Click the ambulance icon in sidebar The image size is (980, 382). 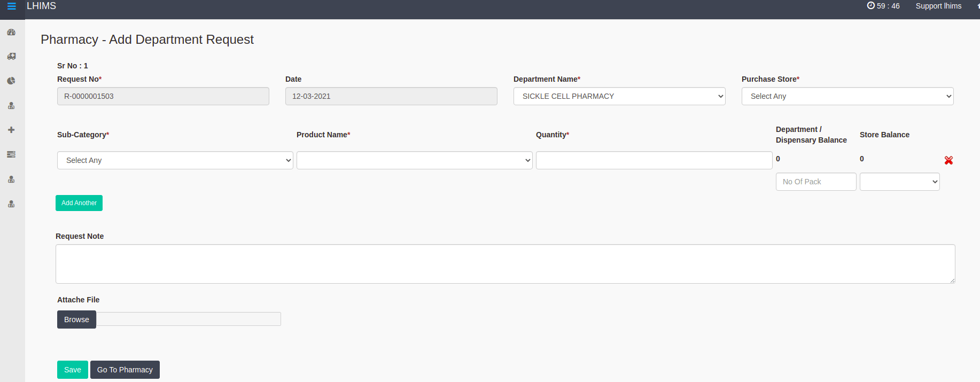pyautogui.click(x=11, y=56)
